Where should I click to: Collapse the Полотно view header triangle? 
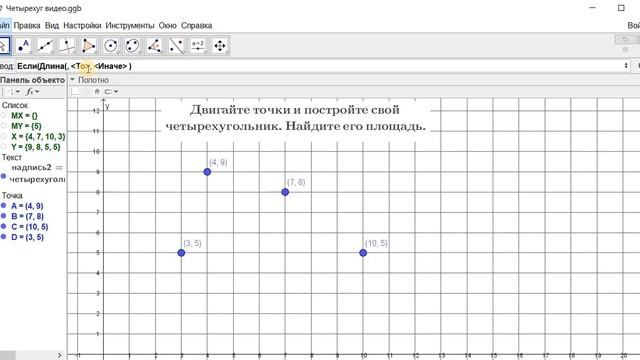coord(72,80)
